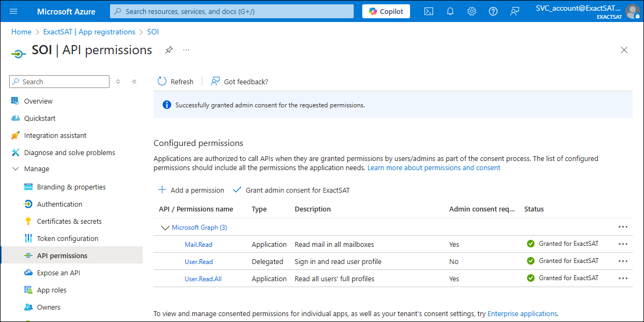
Task: Pin the SOI API permissions page
Action: 169,50
